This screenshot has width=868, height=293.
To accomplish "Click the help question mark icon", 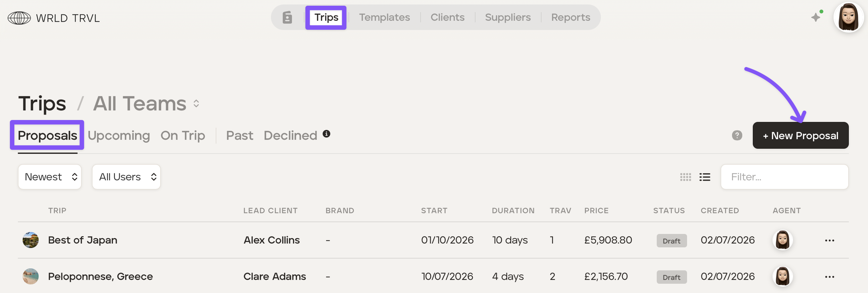I will [x=737, y=135].
